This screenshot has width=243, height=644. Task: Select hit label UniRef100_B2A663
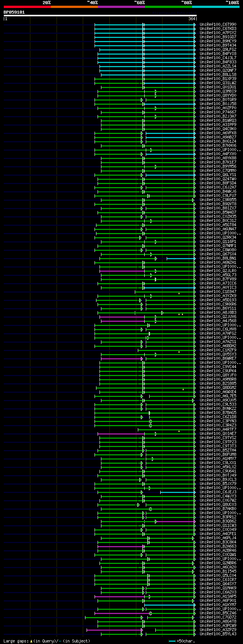click(x=218, y=546)
